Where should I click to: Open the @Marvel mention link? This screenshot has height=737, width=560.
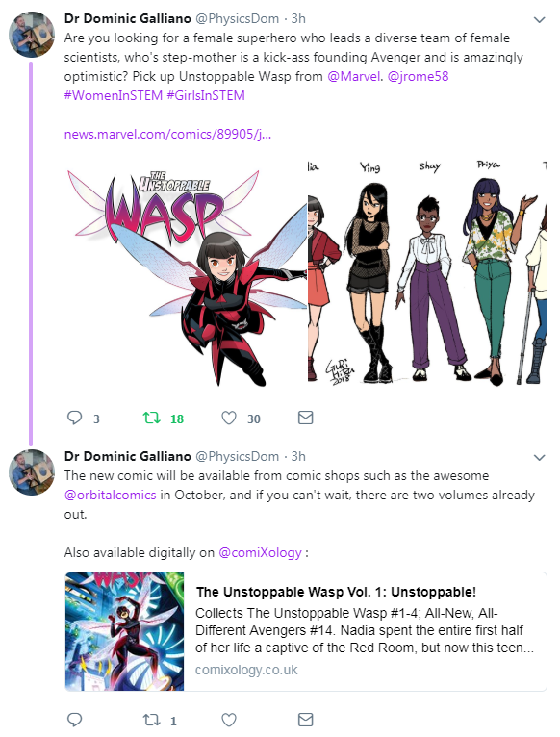tap(353, 76)
